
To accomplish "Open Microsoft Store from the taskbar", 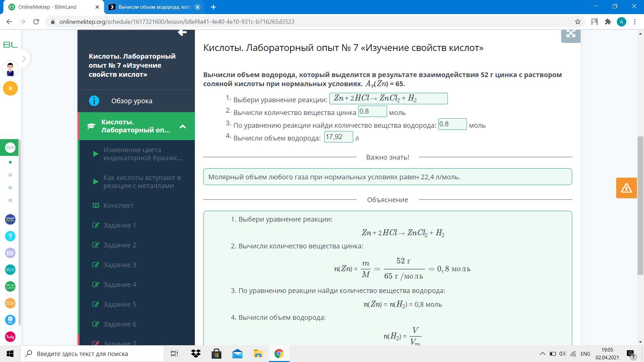I will 216,354.
